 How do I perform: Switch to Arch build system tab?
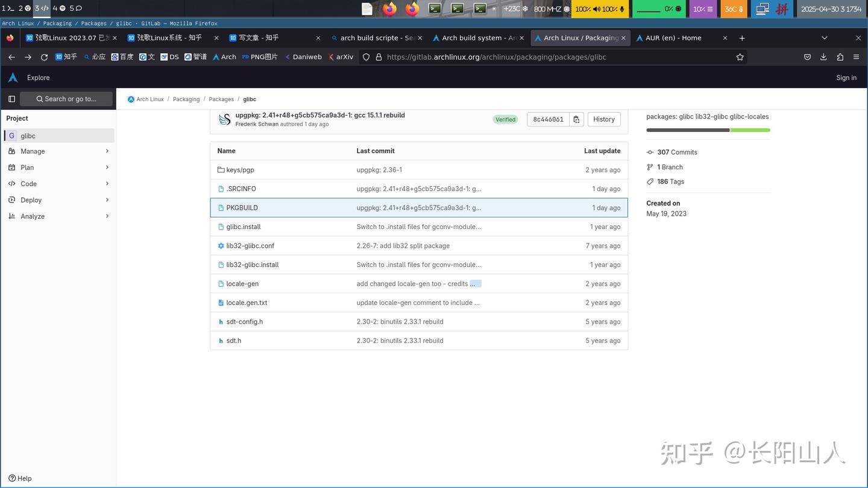coord(479,38)
